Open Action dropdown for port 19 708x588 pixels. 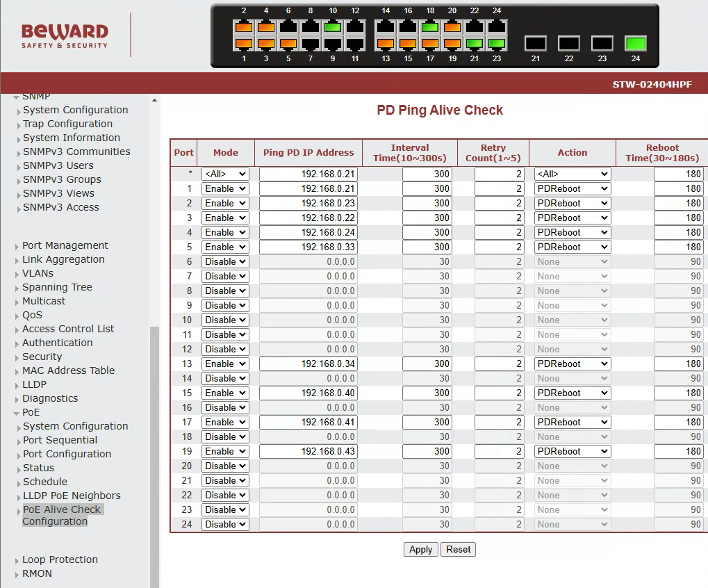572,451
